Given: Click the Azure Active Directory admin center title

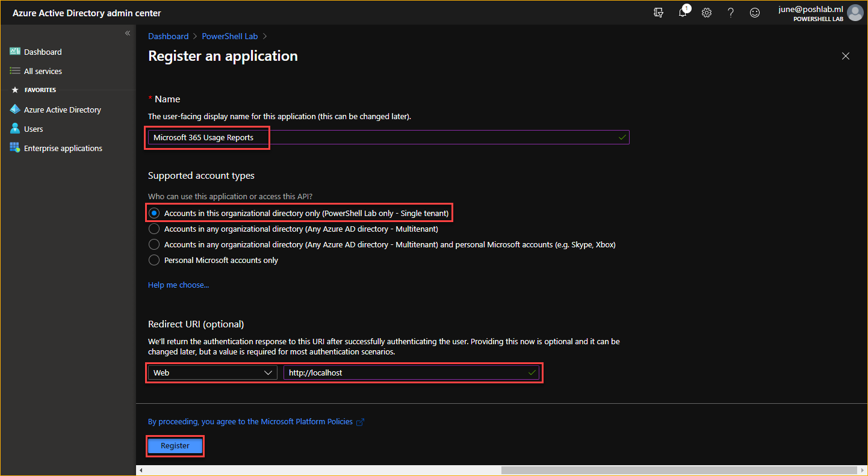Looking at the screenshot, I should coord(87,13).
